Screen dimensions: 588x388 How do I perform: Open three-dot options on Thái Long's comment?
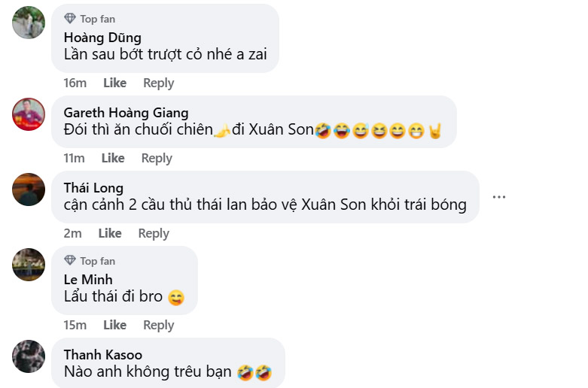pyautogui.click(x=498, y=197)
